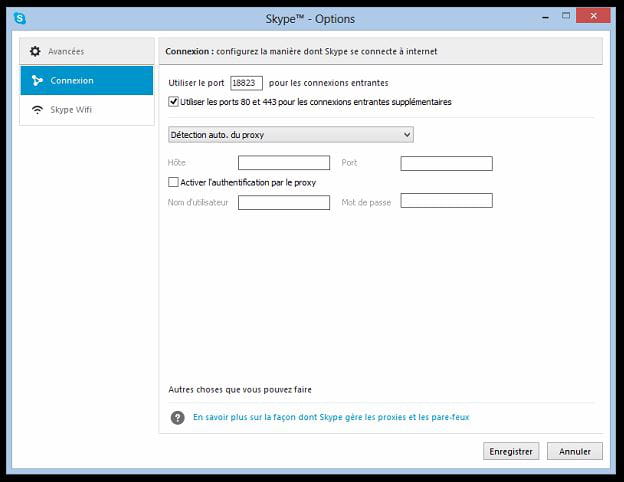Open the Avancées section
Screen dimensions: 624x482
tap(87, 51)
